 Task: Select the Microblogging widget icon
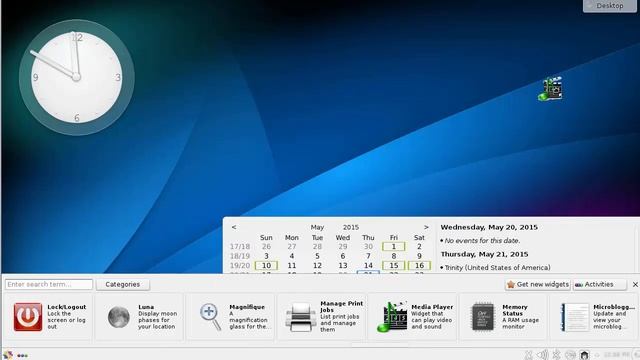(x=575, y=317)
